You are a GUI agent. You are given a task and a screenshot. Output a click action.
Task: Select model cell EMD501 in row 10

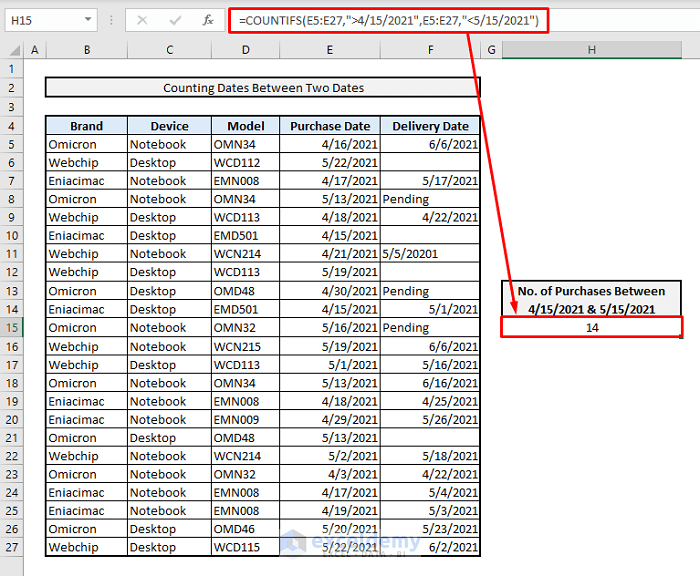(x=246, y=235)
